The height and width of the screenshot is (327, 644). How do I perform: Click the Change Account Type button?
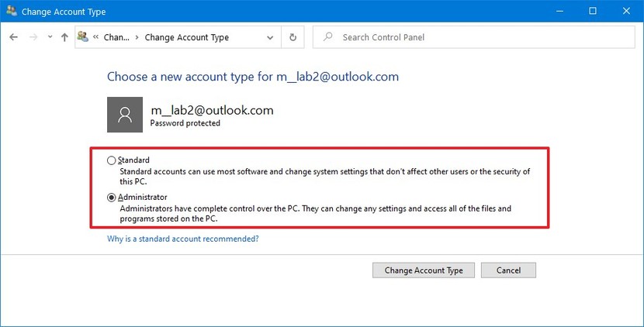(x=424, y=270)
